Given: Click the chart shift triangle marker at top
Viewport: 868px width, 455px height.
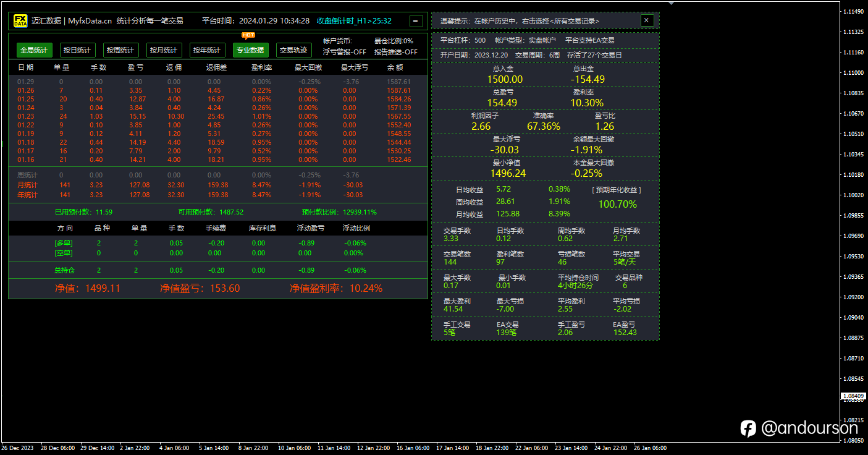Looking at the screenshot, I should pos(672,2).
